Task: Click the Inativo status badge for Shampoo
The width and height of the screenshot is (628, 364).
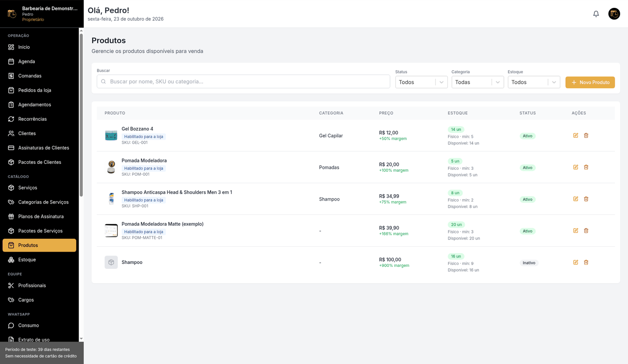Action: coord(529,263)
